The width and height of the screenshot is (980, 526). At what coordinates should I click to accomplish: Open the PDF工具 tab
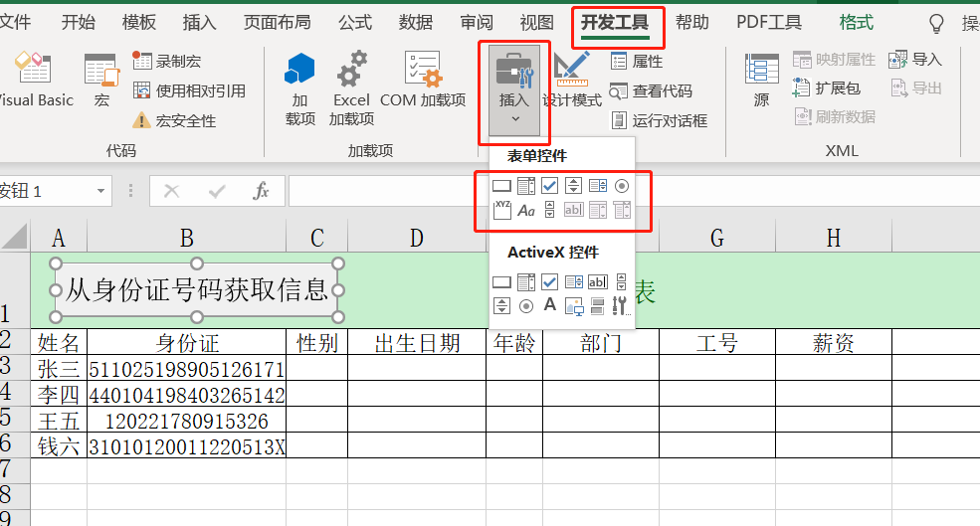(769, 23)
